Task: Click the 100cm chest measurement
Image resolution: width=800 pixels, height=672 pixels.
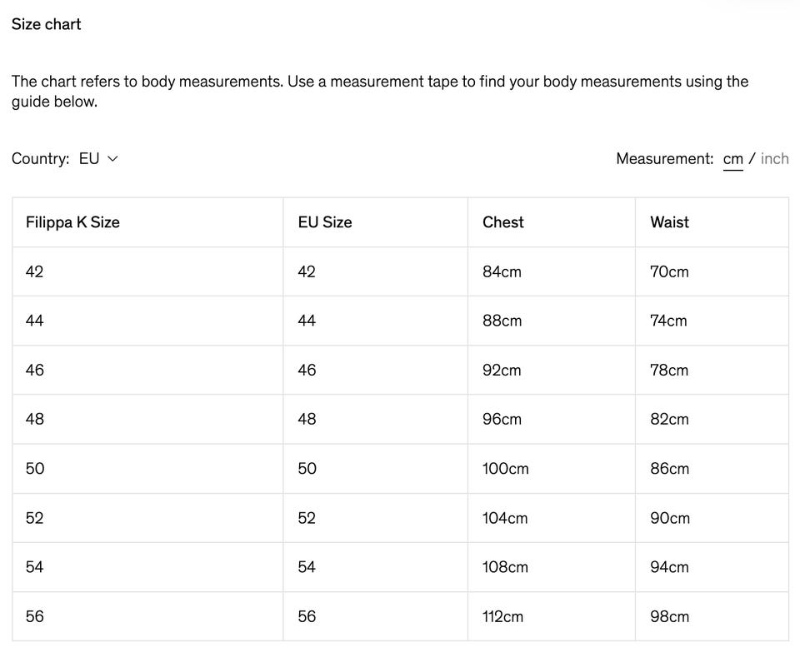Action: click(x=505, y=469)
